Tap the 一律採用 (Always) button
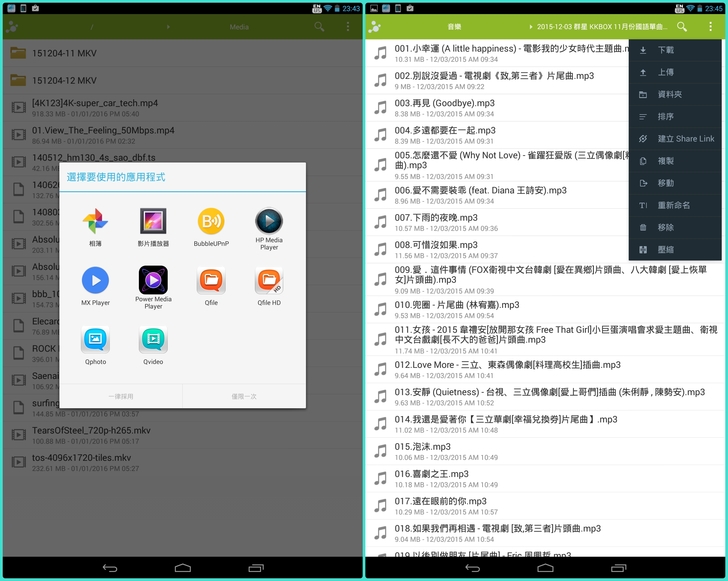The image size is (728, 581). 121,396
